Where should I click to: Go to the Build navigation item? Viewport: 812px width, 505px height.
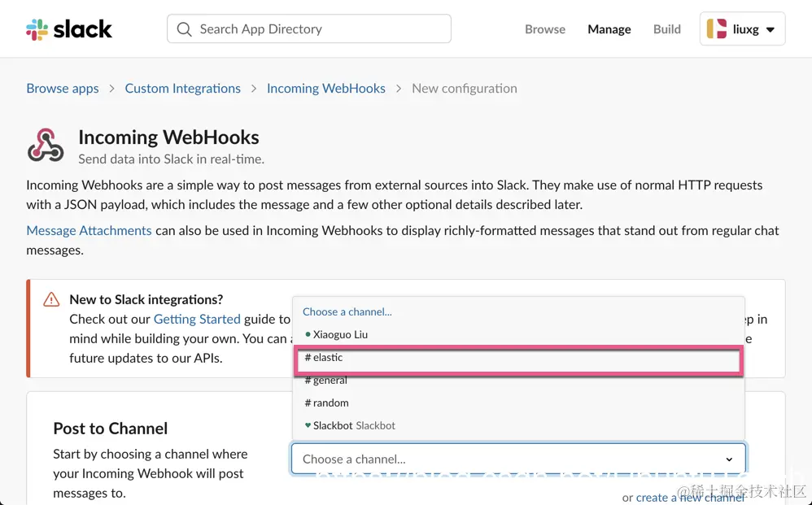click(x=667, y=29)
